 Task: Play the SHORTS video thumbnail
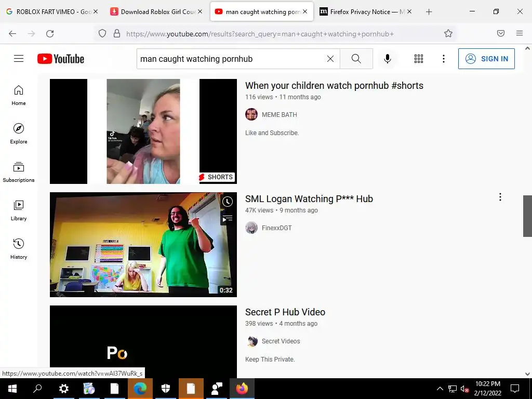[x=143, y=131]
